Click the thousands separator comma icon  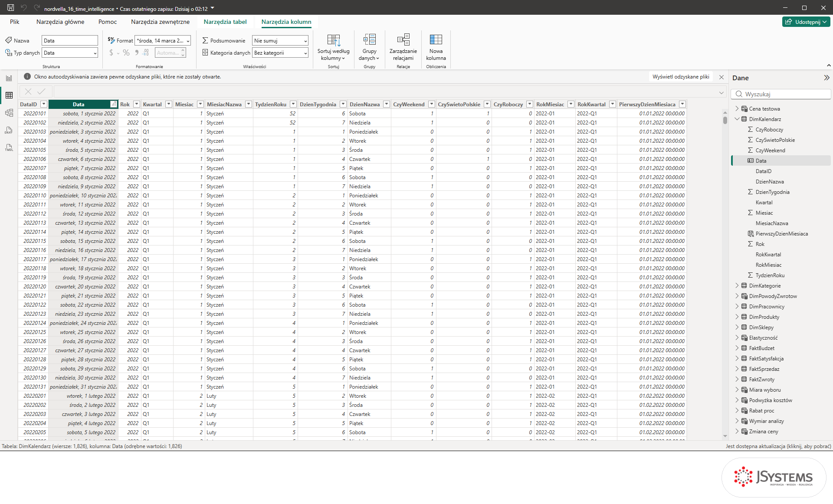coord(137,52)
